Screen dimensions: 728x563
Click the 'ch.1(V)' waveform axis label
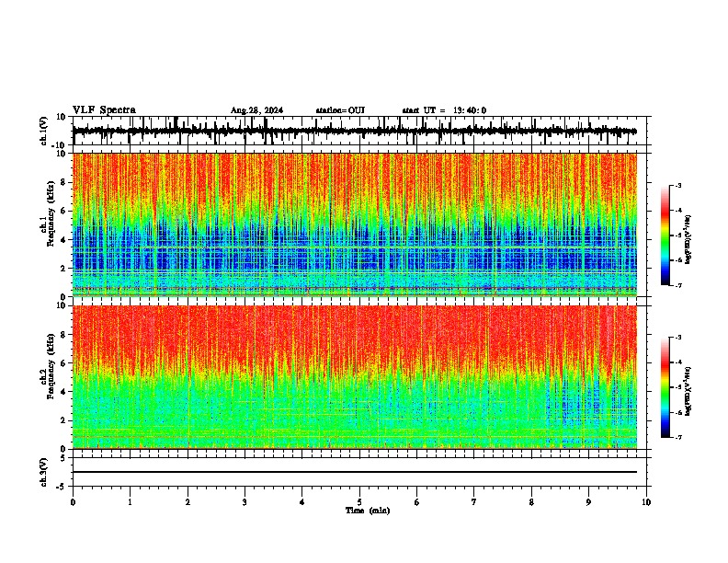click(44, 131)
